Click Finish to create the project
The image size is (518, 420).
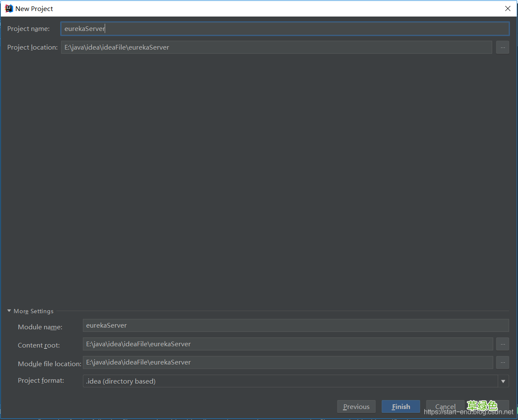click(x=401, y=406)
